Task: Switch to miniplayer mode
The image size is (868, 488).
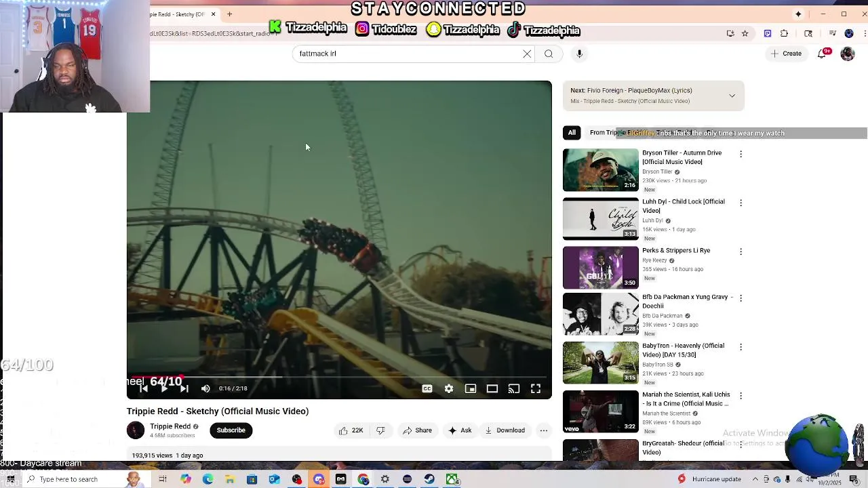Action: tap(471, 388)
